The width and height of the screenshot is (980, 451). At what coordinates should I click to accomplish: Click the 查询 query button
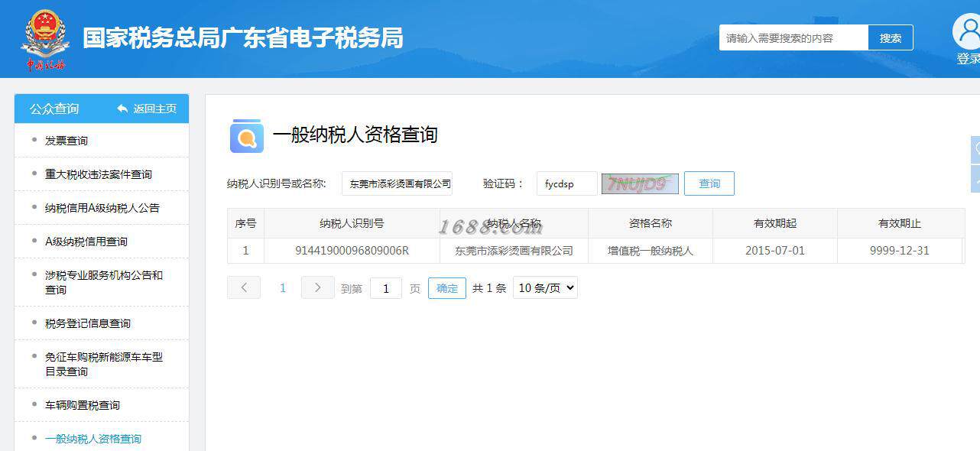click(x=709, y=183)
